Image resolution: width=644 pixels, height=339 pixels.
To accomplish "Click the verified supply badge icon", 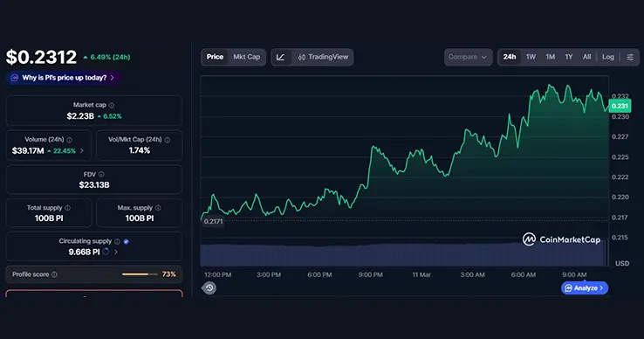I will (126, 241).
